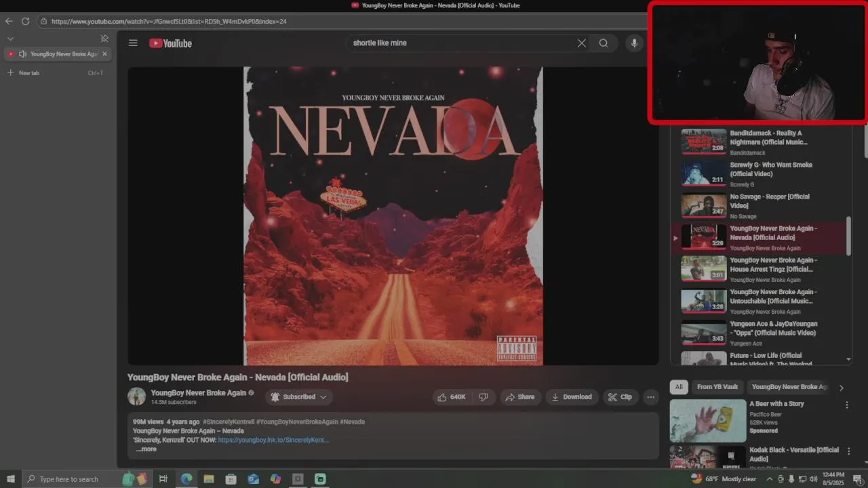Open the Windows Start menu
This screenshot has height=488, width=868.
pos(11,479)
